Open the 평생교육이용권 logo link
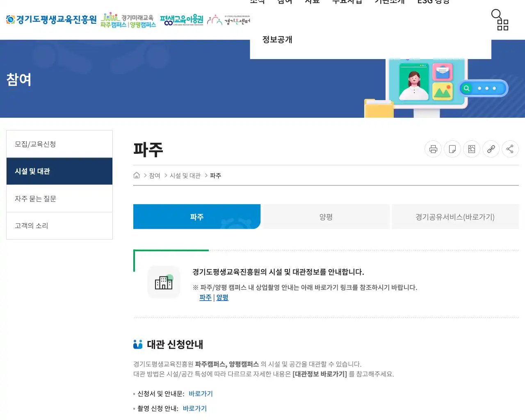525x420 pixels. click(182, 20)
